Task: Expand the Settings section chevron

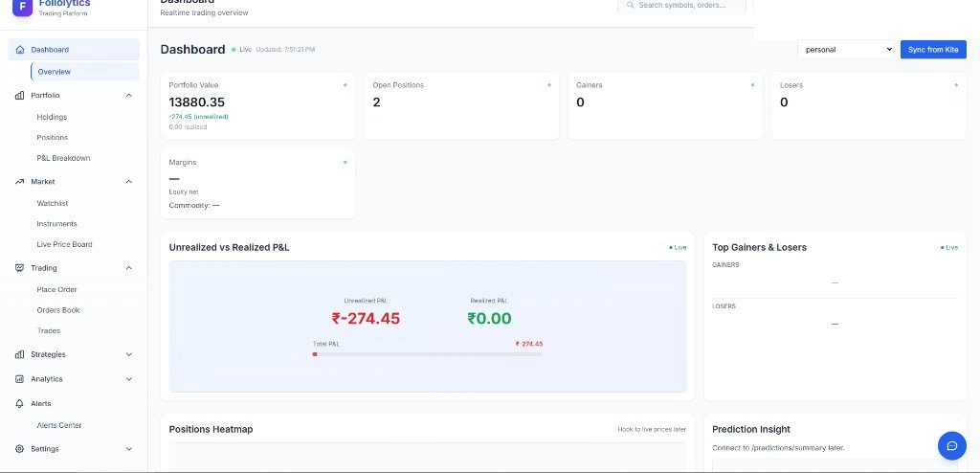Action: (x=129, y=449)
